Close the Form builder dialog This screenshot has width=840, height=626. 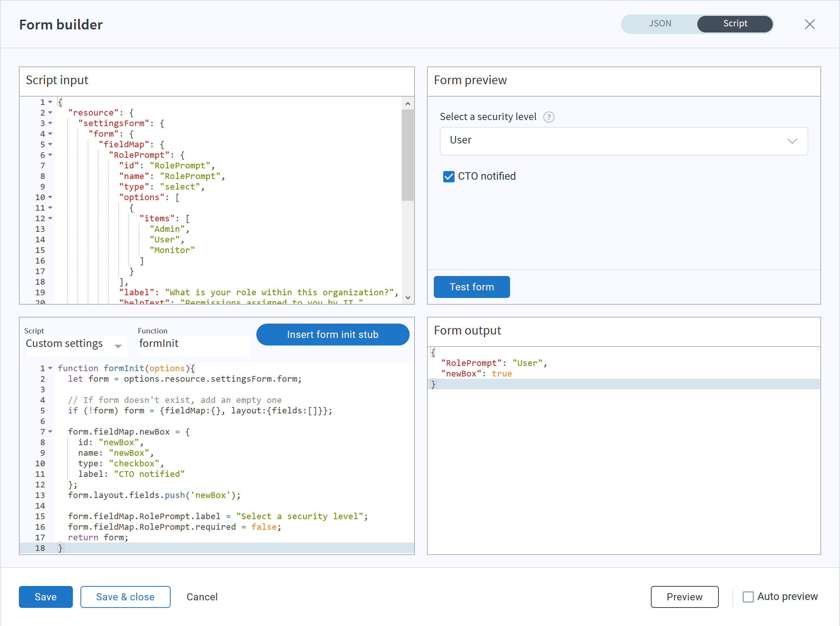pyautogui.click(x=809, y=24)
